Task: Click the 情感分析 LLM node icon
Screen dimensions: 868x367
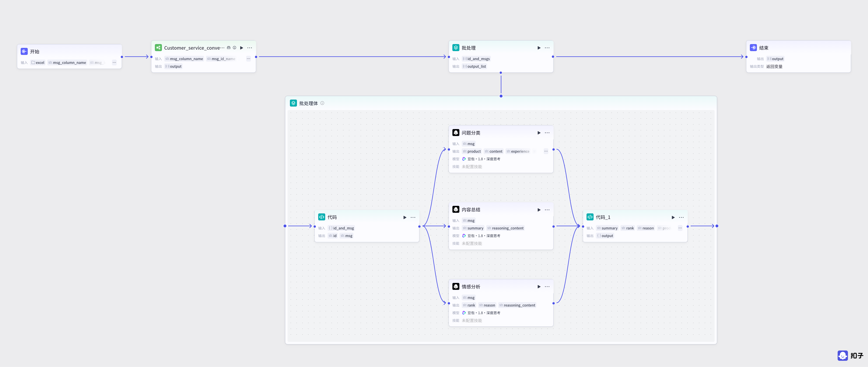Action: point(456,286)
